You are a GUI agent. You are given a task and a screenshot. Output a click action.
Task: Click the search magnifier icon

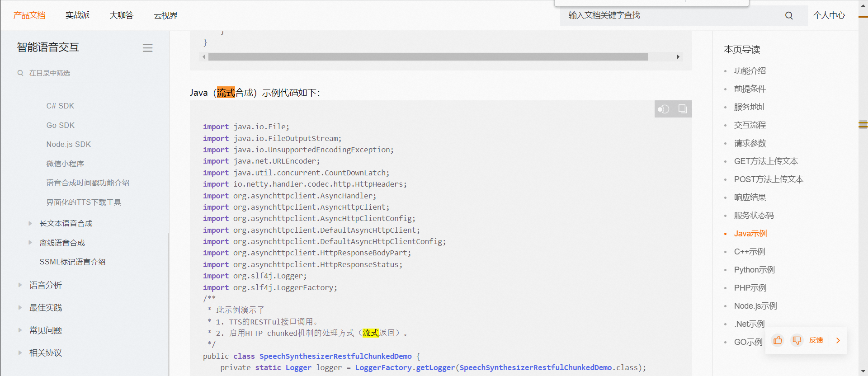(789, 15)
